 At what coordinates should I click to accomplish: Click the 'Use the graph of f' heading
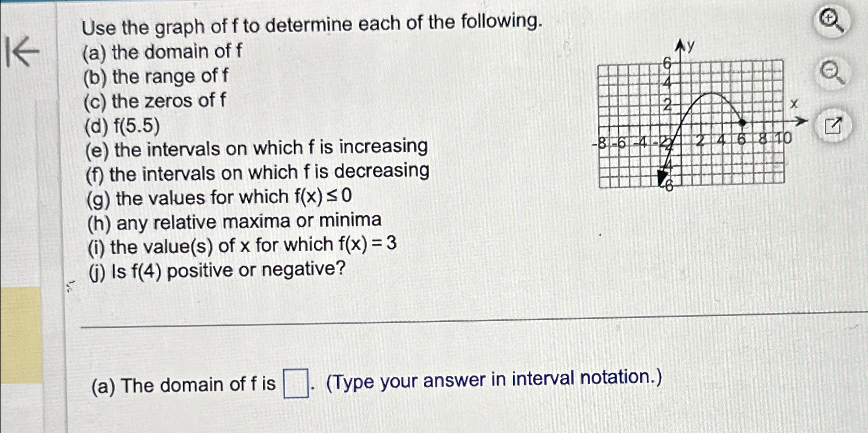312,24
